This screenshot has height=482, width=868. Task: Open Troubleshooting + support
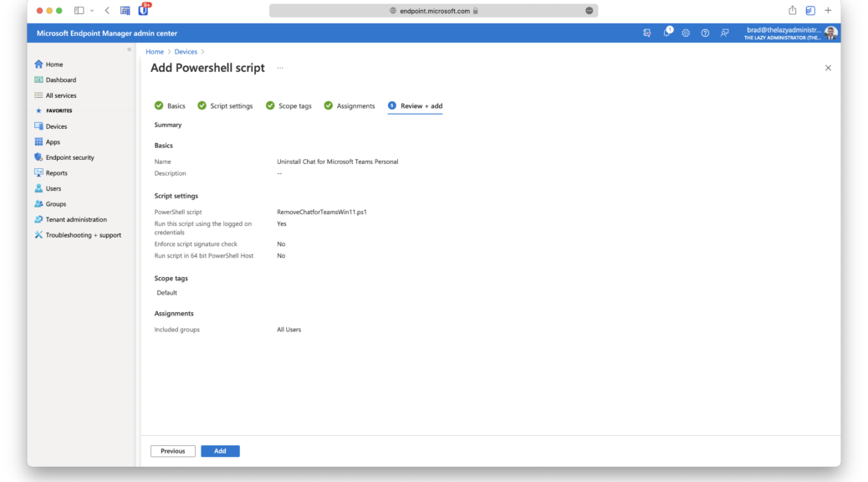[78, 235]
